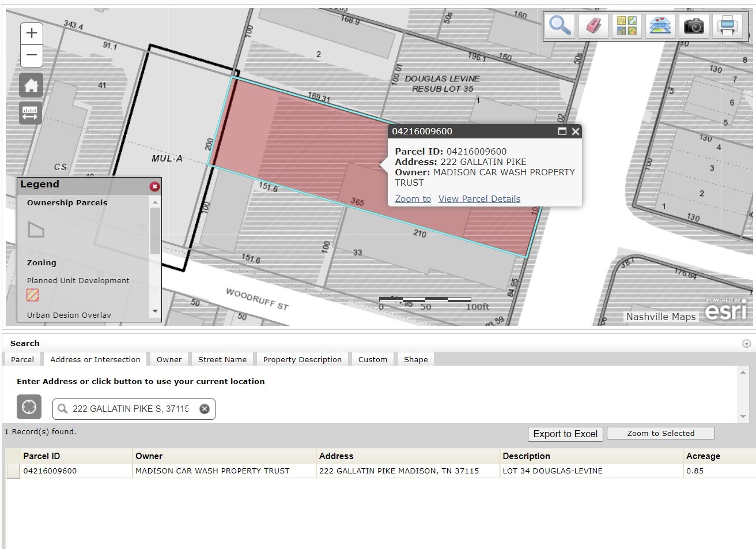Open View Parcel Details link
This screenshot has width=756, height=549.
pos(479,199)
